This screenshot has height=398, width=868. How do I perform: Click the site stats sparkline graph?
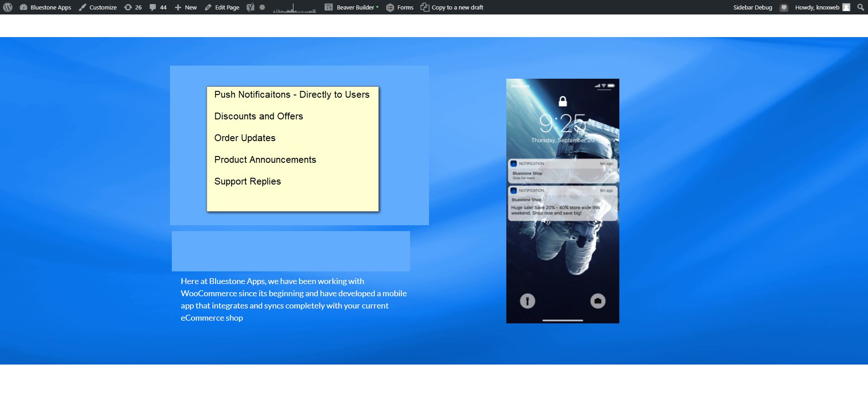coord(294,8)
